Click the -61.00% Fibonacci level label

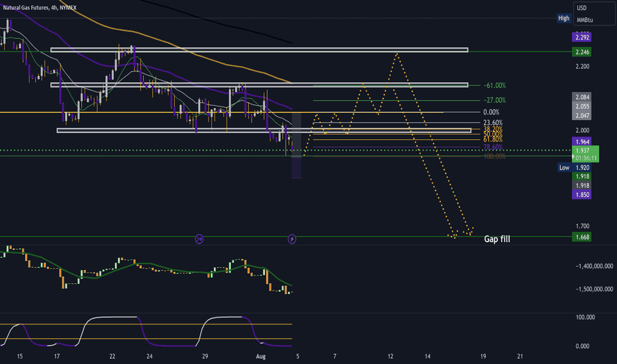pyautogui.click(x=495, y=85)
